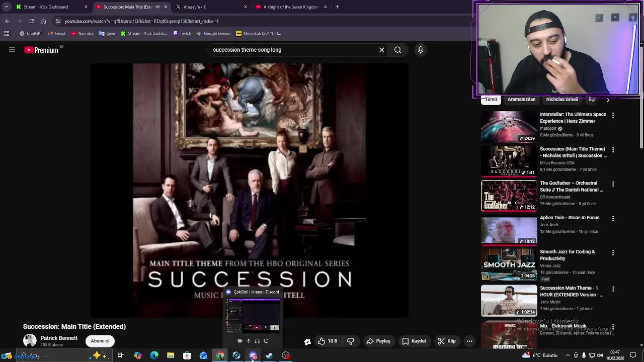This screenshot has height=362, width=644.
Task: Create a clip with Klip button
Action: click(x=446, y=341)
